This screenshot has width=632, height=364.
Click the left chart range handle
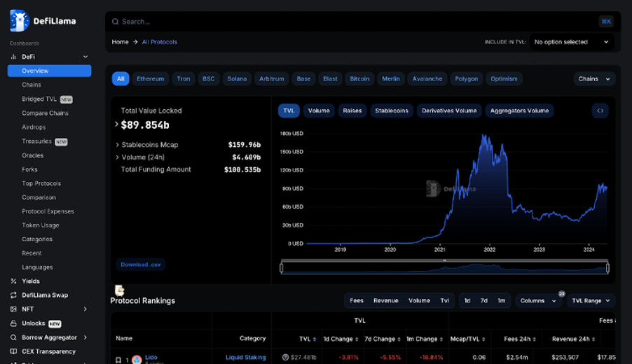click(x=282, y=268)
